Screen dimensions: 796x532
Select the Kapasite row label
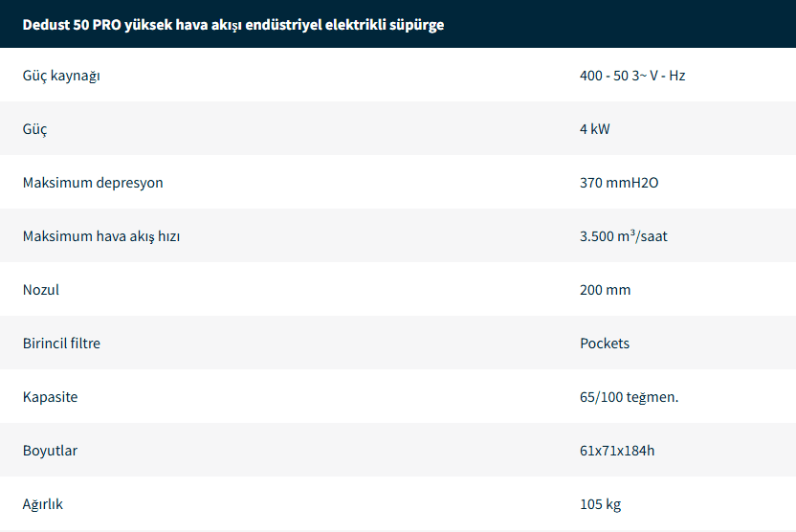[51, 397]
